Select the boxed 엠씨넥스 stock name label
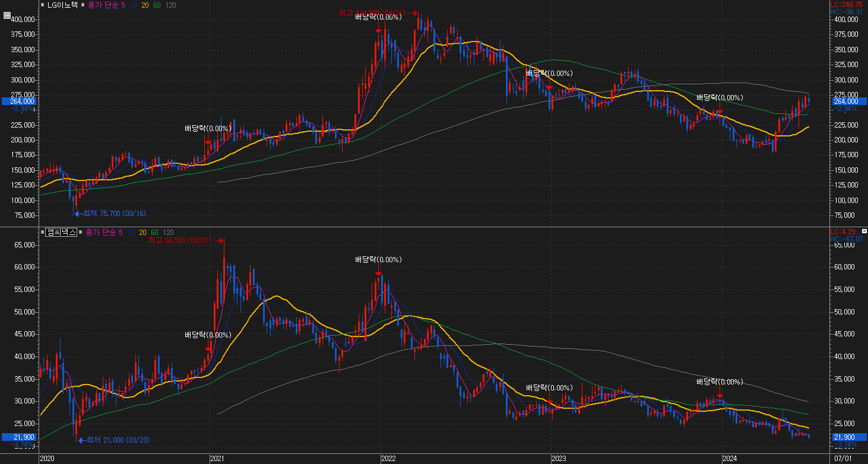This screenshot has width=868, height=464. pyautogui.click(x=61, y=232)
